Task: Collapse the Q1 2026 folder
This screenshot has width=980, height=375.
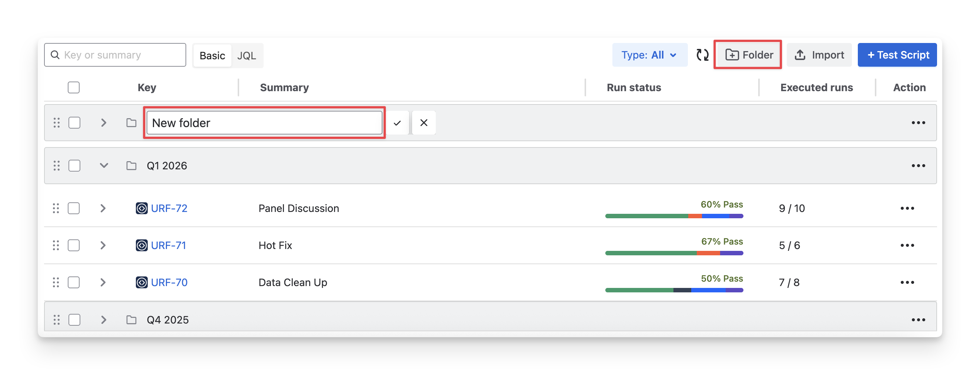Action: click(x=103, y=166)
